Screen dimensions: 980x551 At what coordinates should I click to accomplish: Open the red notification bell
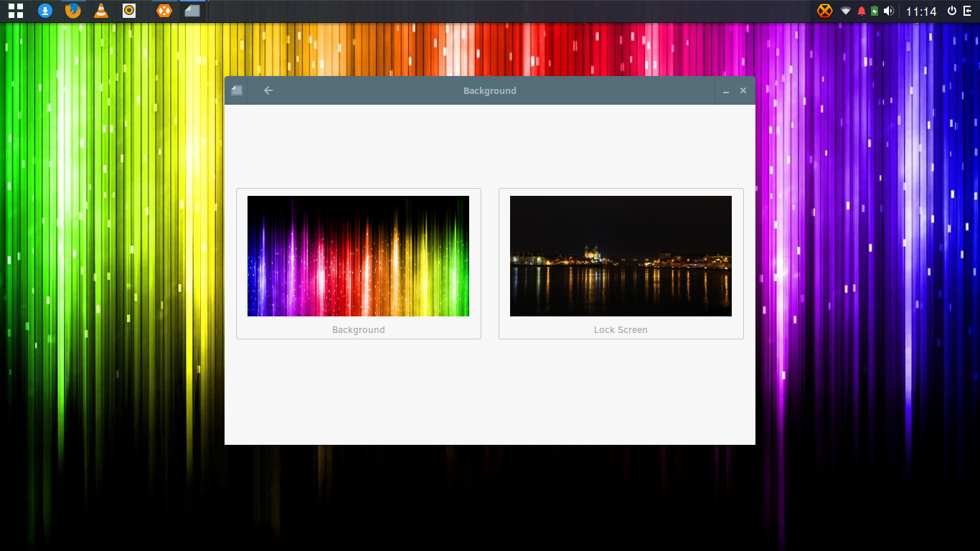coord(862,11)
